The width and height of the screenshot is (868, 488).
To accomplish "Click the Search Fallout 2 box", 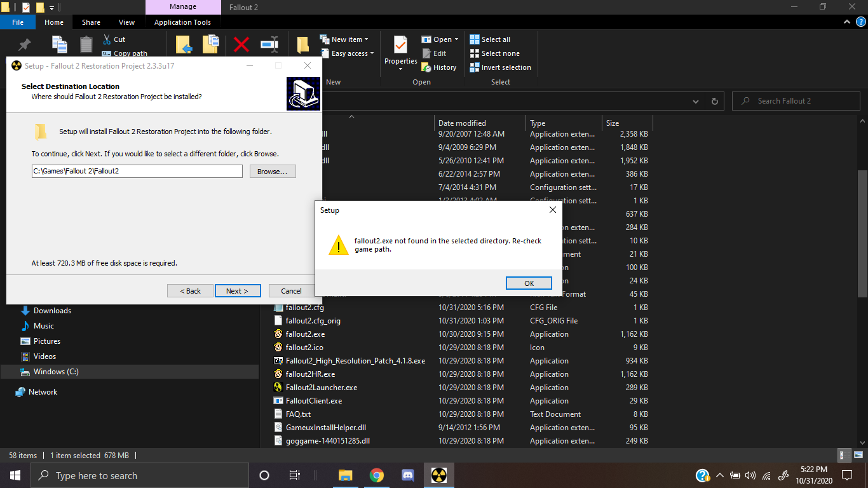I will coord(796,101).
